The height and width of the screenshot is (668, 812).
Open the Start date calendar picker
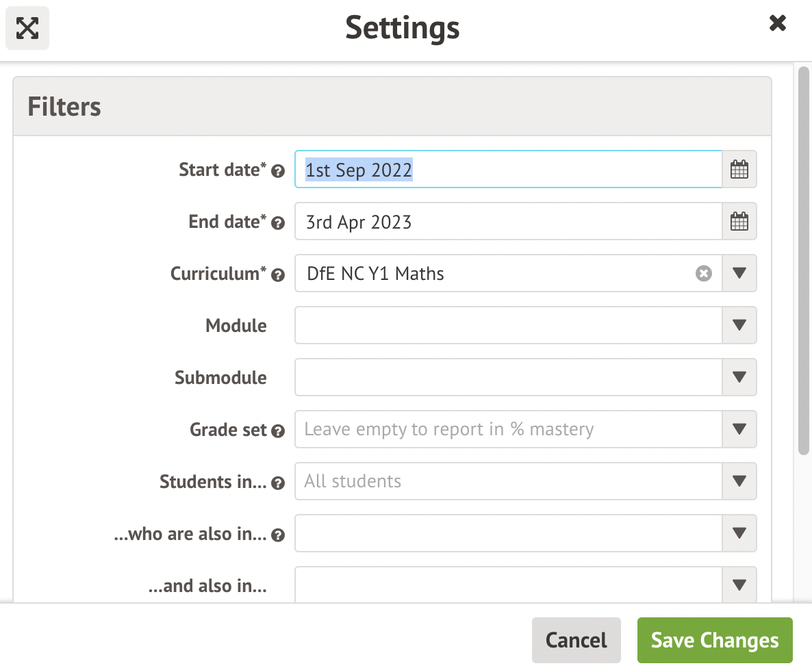coord(739,169)
